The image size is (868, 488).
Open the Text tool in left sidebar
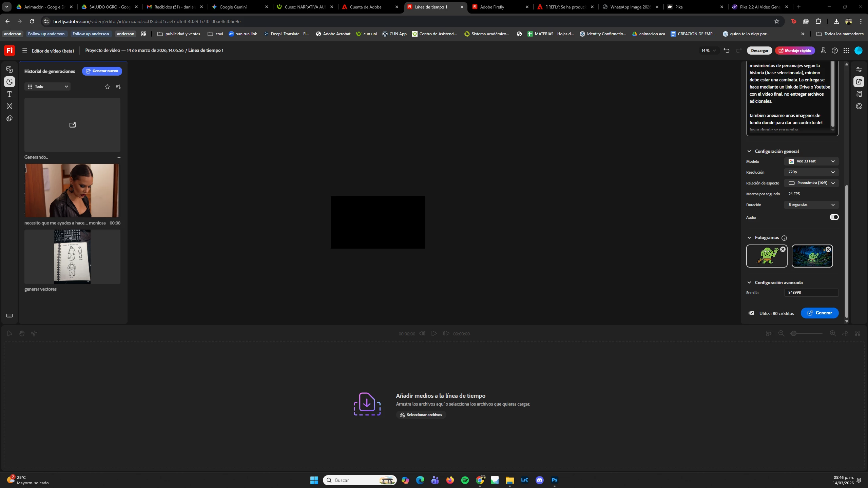pos(9,94)
